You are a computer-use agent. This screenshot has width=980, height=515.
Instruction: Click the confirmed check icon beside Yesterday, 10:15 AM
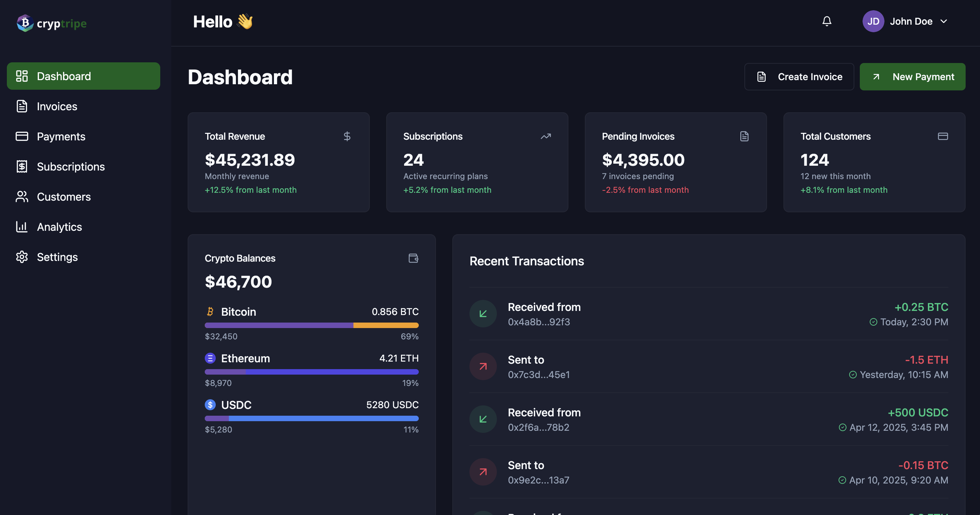(x=853, y=375)
